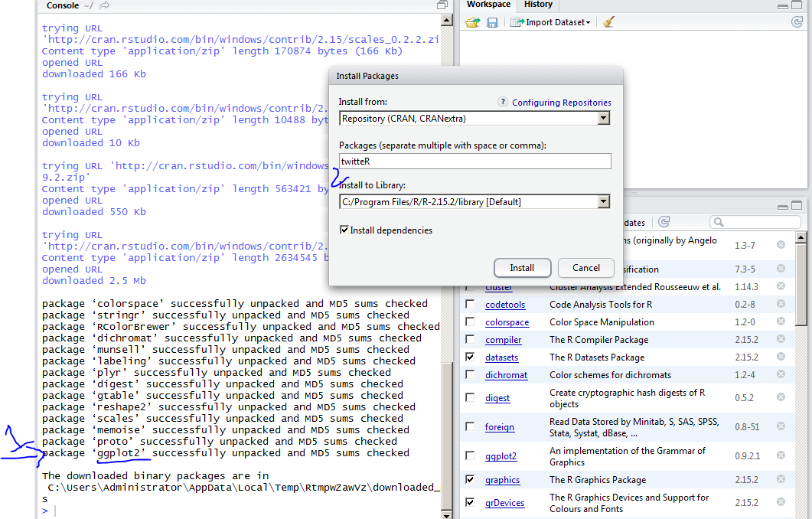Remove the version 1.3-7 package via its x icon
The height and width of the screenshot is (519, 812).
coord(781,244)
